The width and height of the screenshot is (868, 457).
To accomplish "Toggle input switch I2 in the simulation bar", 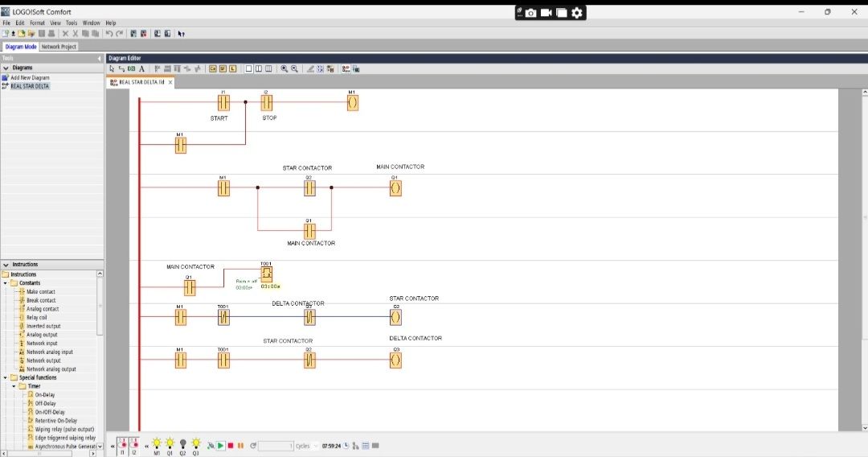I will click(x=133, y=446).
